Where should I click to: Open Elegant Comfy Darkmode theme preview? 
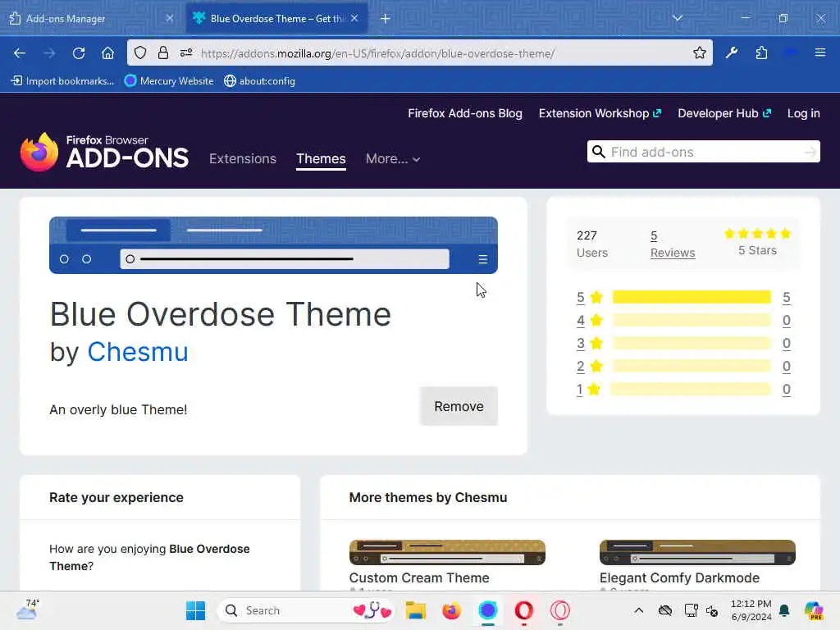[x=697, y=552]
